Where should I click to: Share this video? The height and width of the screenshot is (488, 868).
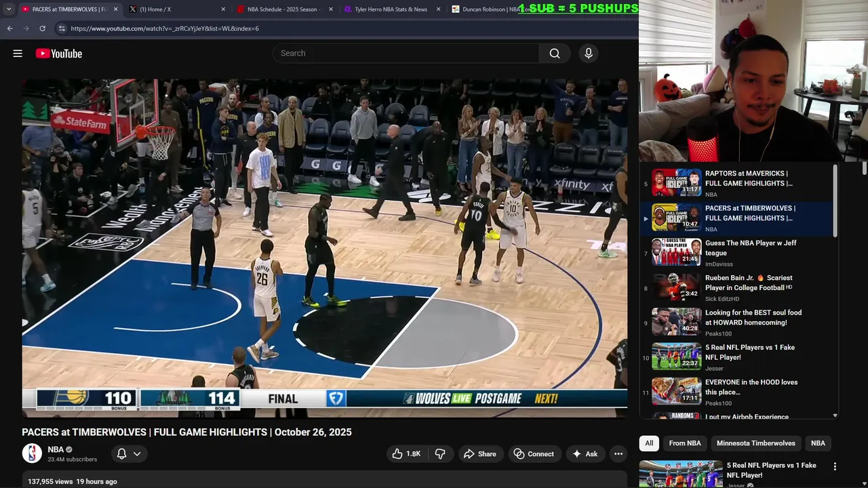click(479, 454)
